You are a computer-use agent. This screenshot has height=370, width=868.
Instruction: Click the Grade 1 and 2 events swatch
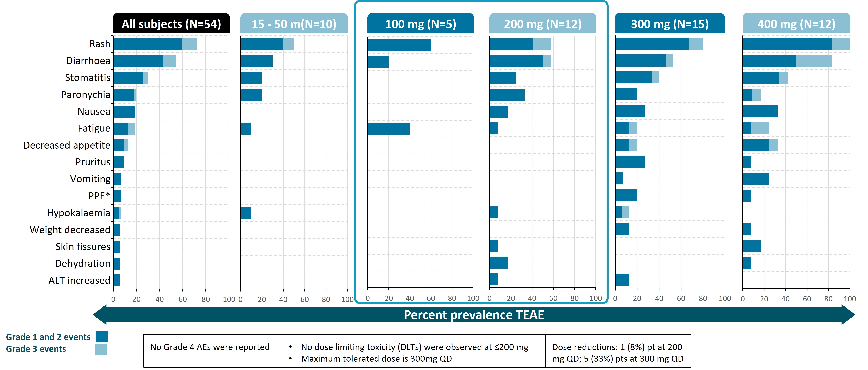(101, 336)
